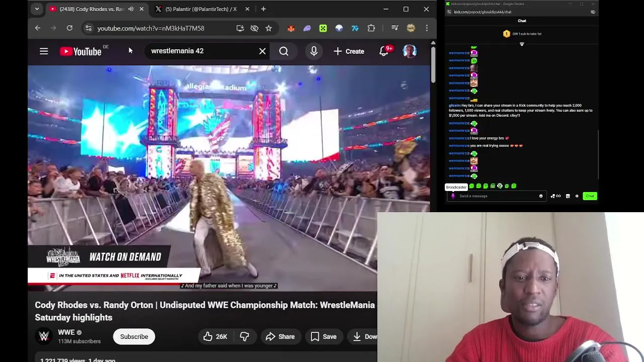Collapse the Kick chat leaderboard arrow
The height and width of the screenshot is (362, 644).
click(x=522, y=44)
